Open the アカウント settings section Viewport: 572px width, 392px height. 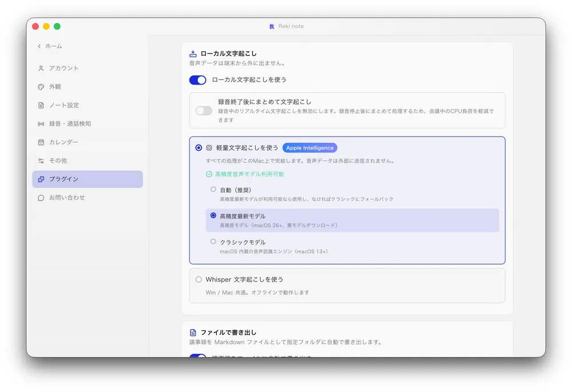pos(88,68)
